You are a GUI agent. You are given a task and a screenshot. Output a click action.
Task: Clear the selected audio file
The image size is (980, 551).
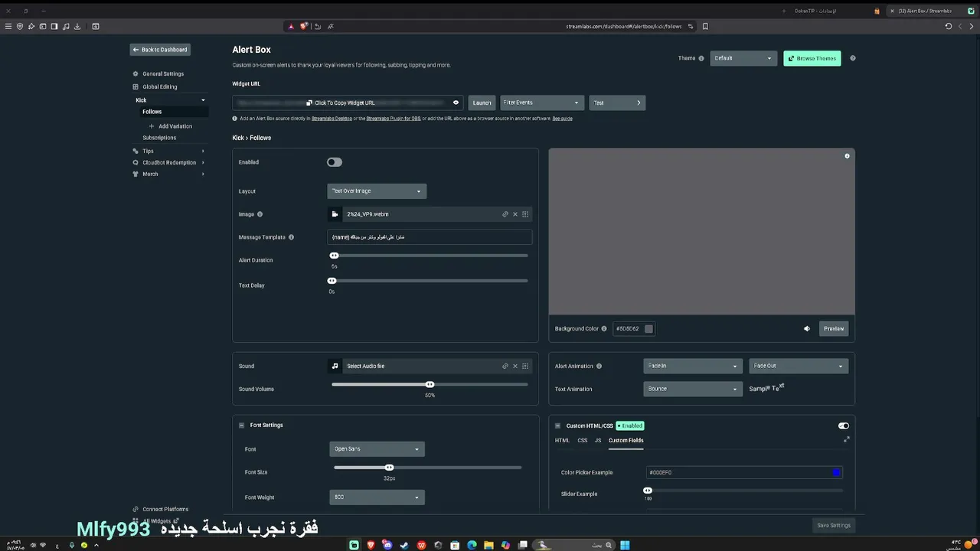515,366
